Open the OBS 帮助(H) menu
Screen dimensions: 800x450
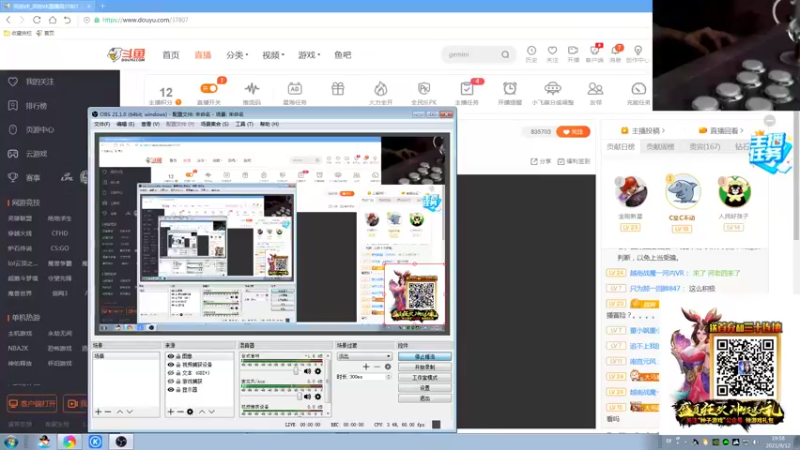[x=269, y=124]
